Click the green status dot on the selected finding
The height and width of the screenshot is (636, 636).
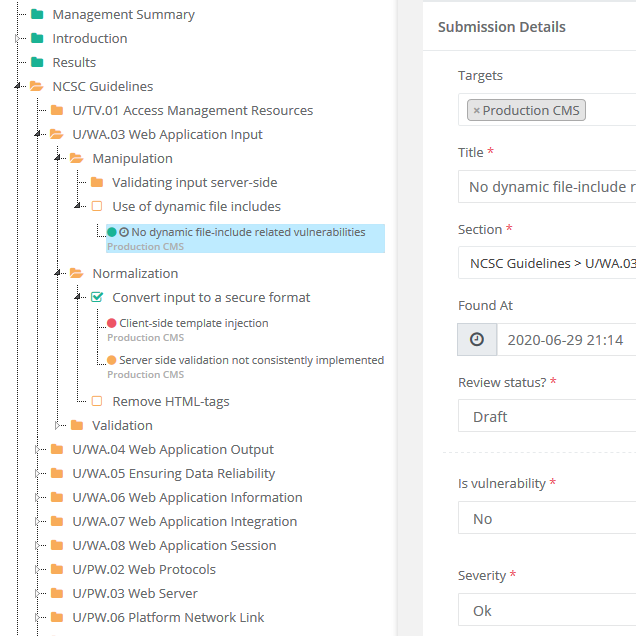coord(112,232)
